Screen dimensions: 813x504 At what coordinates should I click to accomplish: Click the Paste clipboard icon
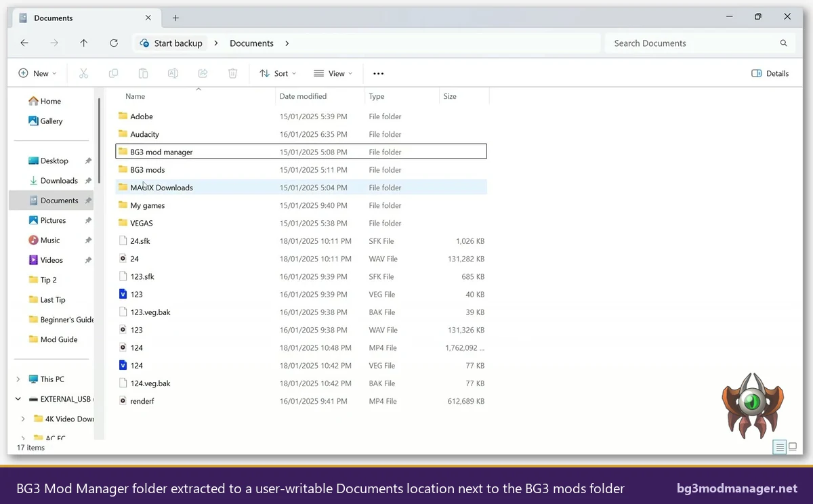click(x=143, y=73)
